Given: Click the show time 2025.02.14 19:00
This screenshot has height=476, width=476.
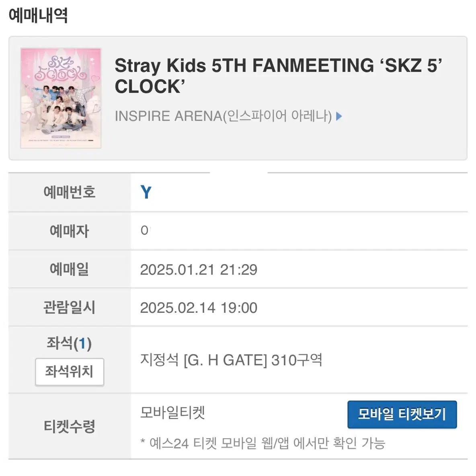Looking at the screenshot, I should point(199,308).
